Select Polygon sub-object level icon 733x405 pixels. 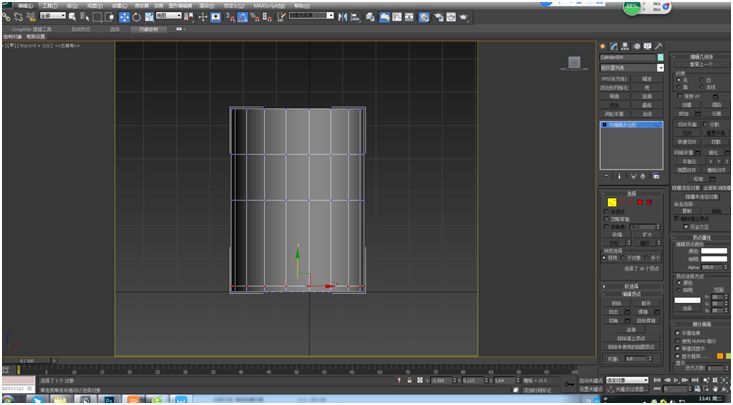640,202
